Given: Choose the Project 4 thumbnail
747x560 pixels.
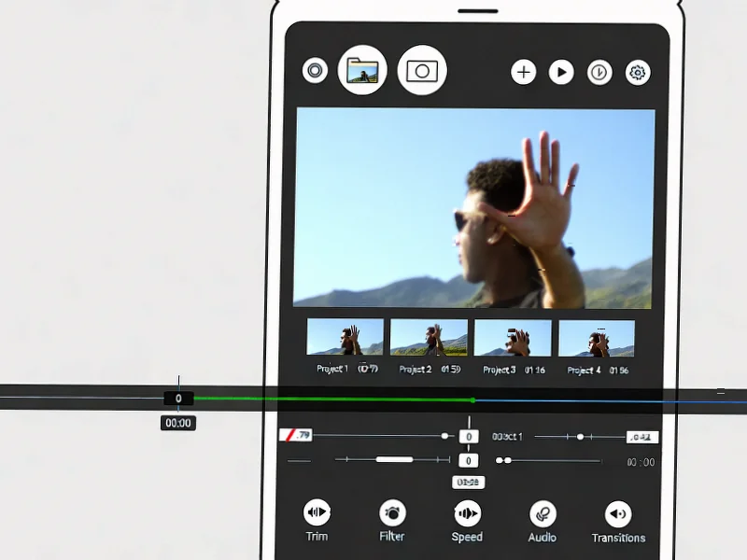Looking at the screenshot, I should pyautogui.click(x=596, y=337).
